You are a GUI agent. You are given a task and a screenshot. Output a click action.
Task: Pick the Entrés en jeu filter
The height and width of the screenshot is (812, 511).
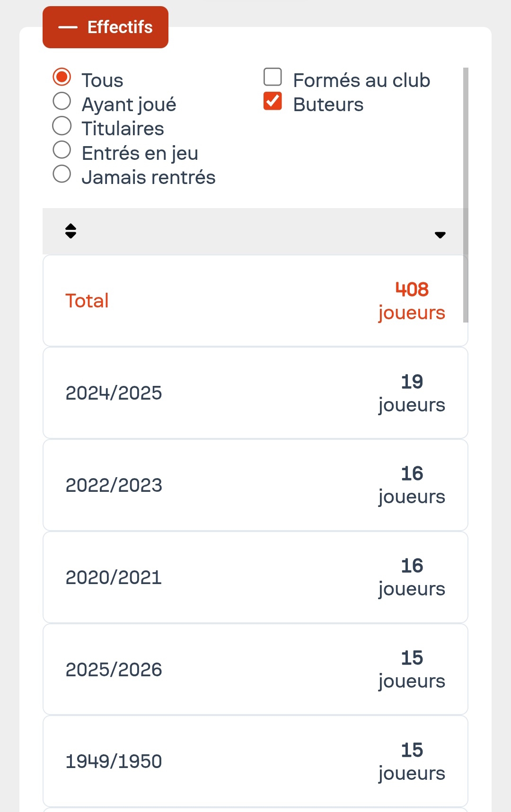(x=62, y=150)
